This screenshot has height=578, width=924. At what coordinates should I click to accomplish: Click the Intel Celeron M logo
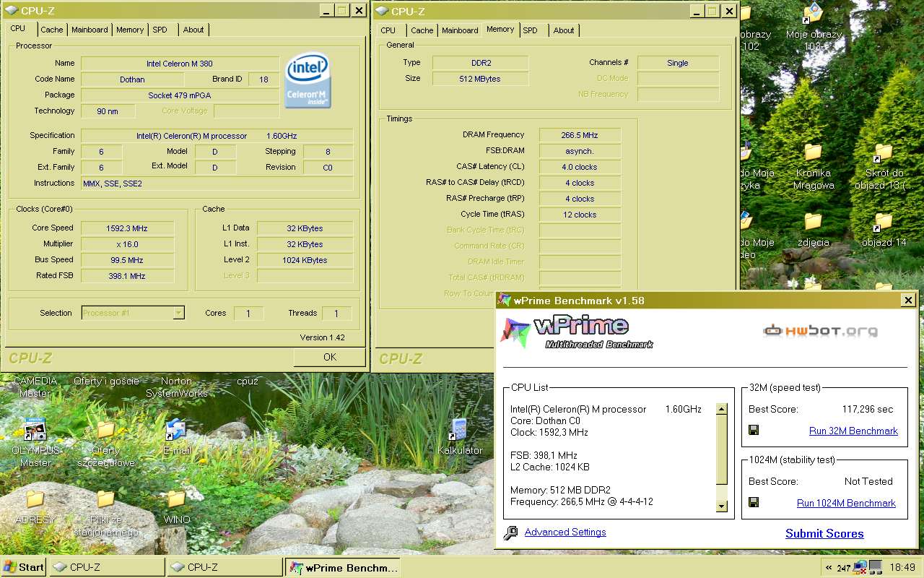[x=308, y=80]
